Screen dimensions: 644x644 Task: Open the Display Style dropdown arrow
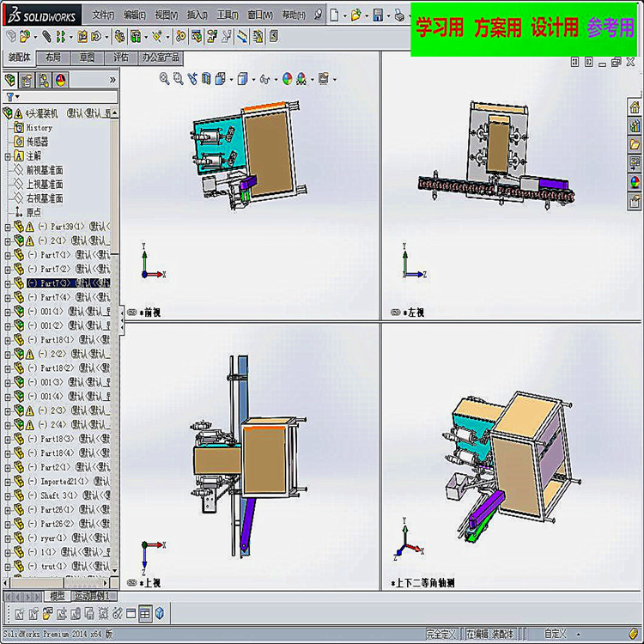click(x=253, y=80)
